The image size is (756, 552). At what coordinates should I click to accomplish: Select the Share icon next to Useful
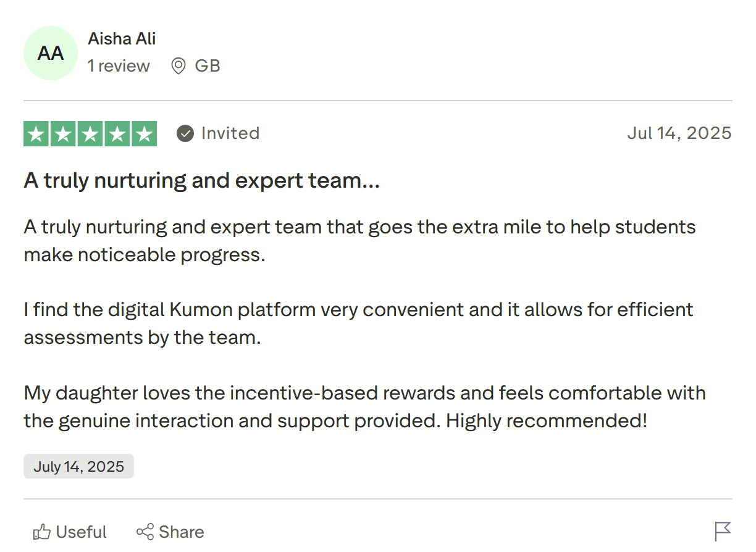(144, 531)
